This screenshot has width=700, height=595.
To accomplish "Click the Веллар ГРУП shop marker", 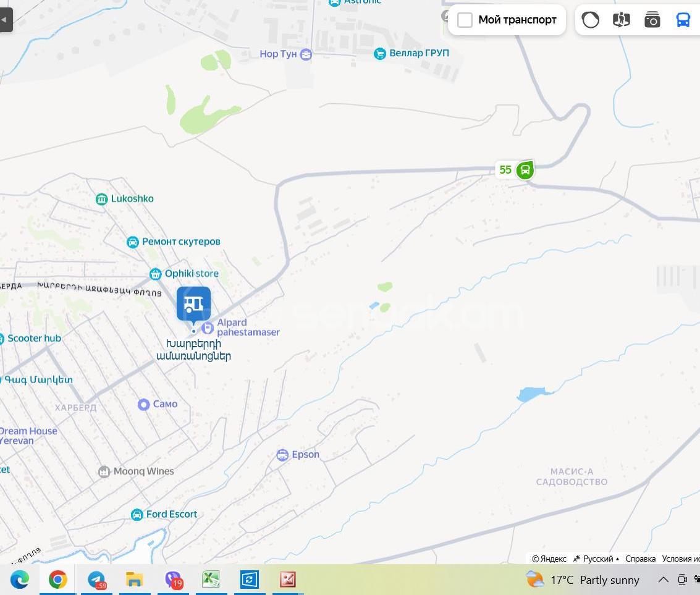I will (x=380, y=54).
